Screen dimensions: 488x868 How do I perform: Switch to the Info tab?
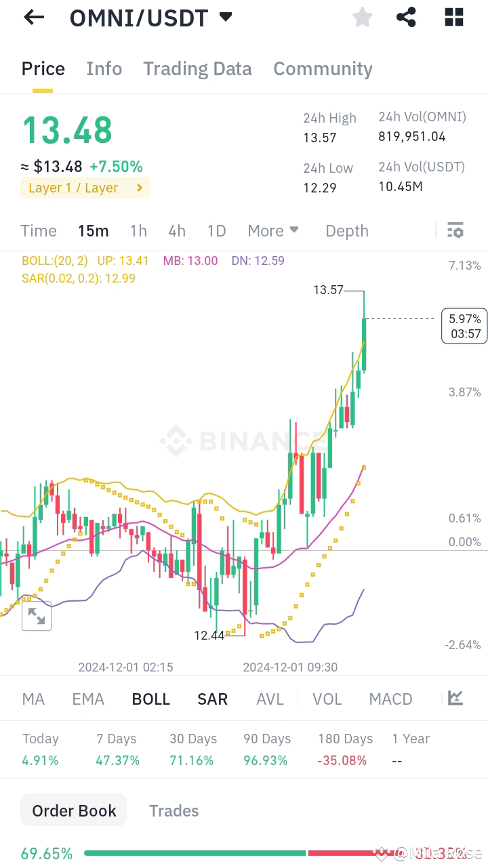104,69
